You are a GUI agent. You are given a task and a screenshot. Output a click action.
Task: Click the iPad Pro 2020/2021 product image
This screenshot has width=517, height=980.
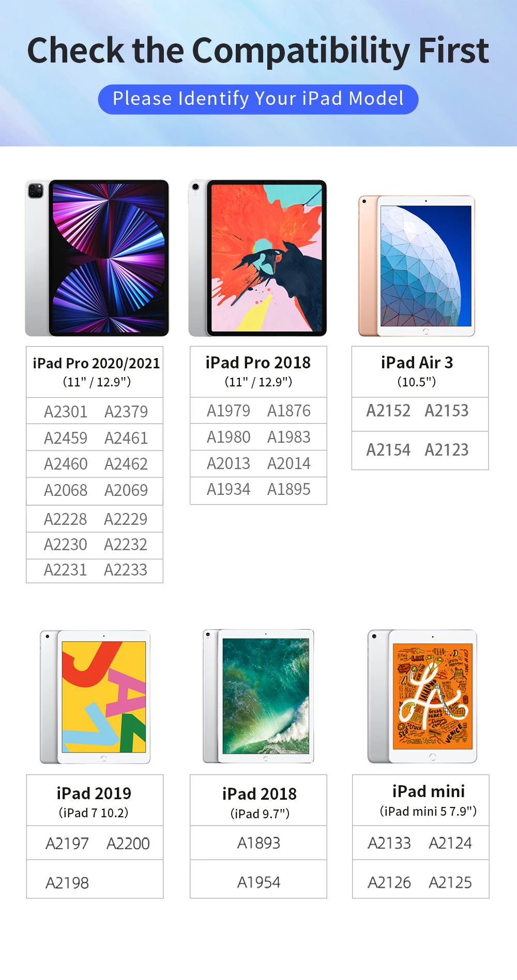click(97, 258)
